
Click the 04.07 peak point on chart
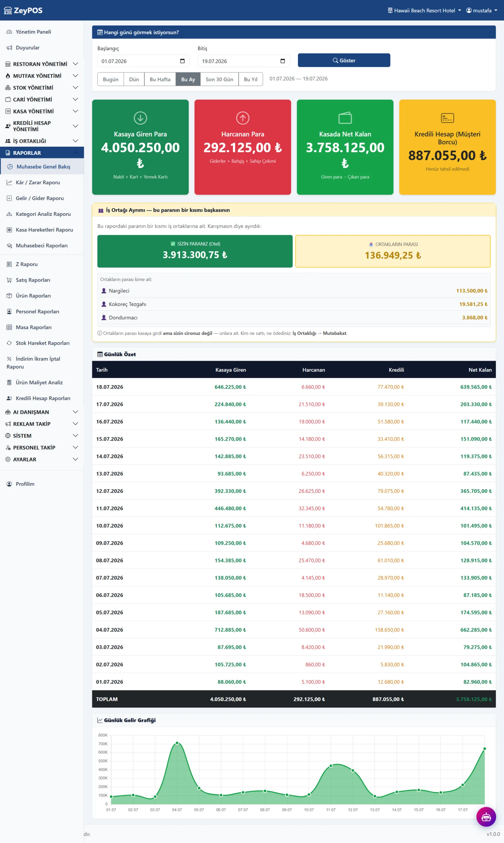(177, 743)
